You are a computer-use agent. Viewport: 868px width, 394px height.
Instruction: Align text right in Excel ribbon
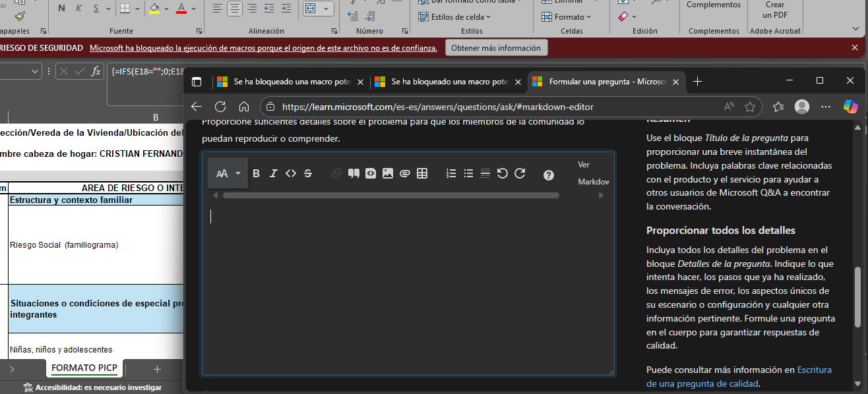pos(252,9)
